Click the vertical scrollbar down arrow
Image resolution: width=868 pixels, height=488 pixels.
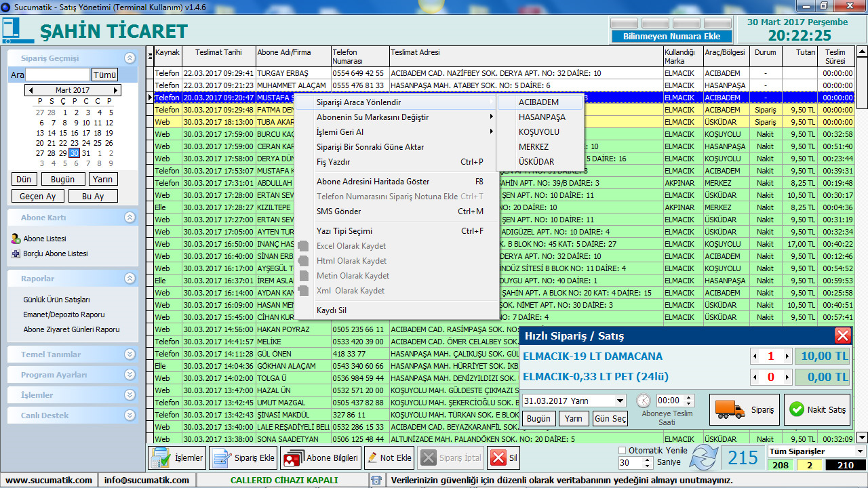(x=862, y=437)
